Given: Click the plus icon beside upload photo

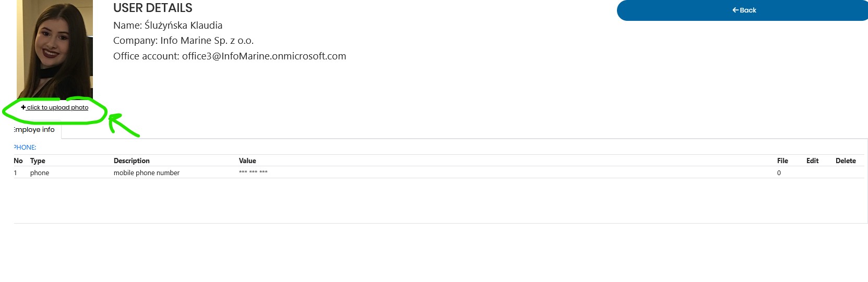Looking at the screenshot, I should tap(23, 107).
